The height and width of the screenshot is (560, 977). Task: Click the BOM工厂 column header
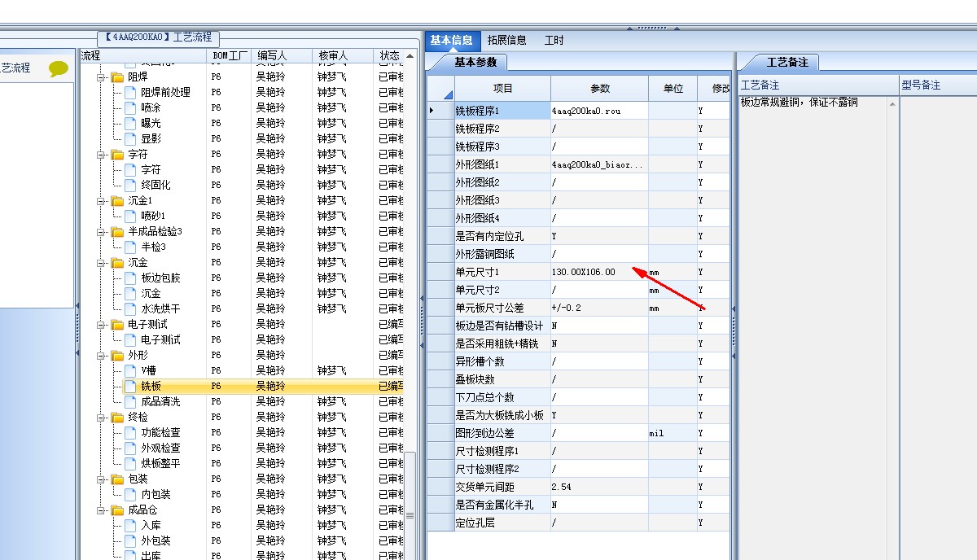click(230, 55)
